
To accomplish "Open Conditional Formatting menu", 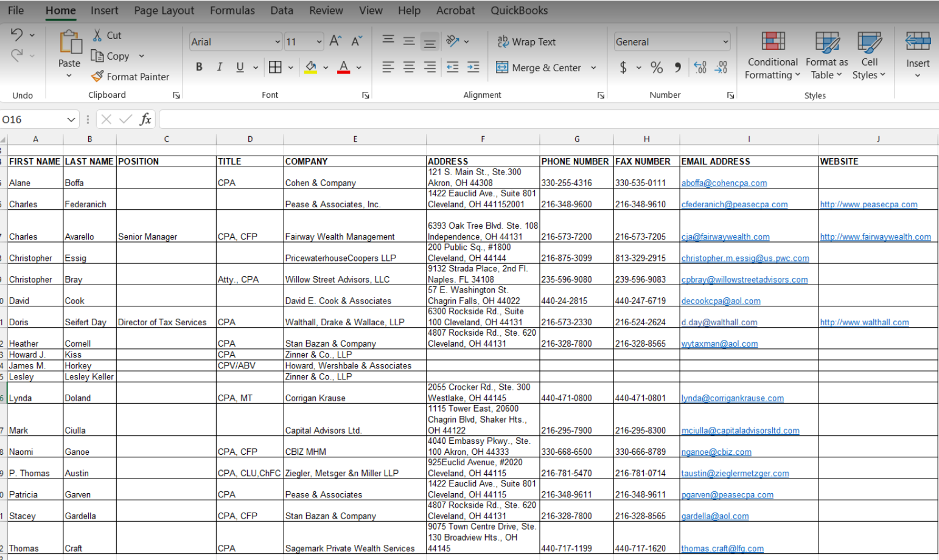I will pyautogui.click(x=773, y=56).
